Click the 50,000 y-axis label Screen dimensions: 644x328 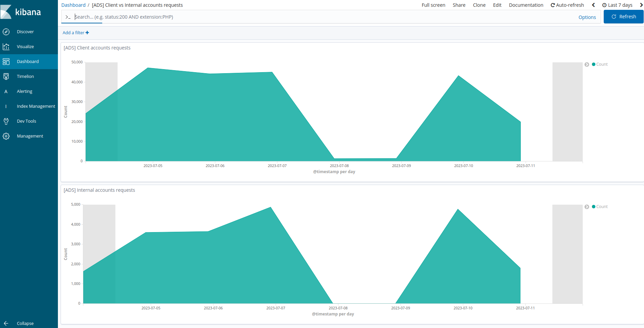[77, 62]
